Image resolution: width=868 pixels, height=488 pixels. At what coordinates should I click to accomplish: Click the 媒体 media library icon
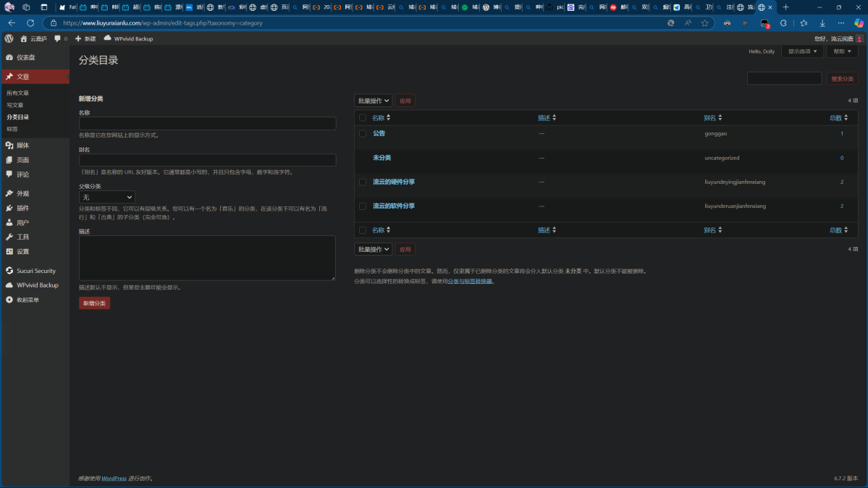coord(9,146)
